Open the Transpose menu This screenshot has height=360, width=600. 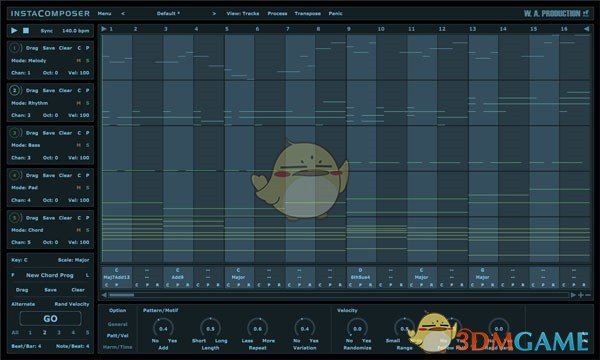[x=308, y=13]
